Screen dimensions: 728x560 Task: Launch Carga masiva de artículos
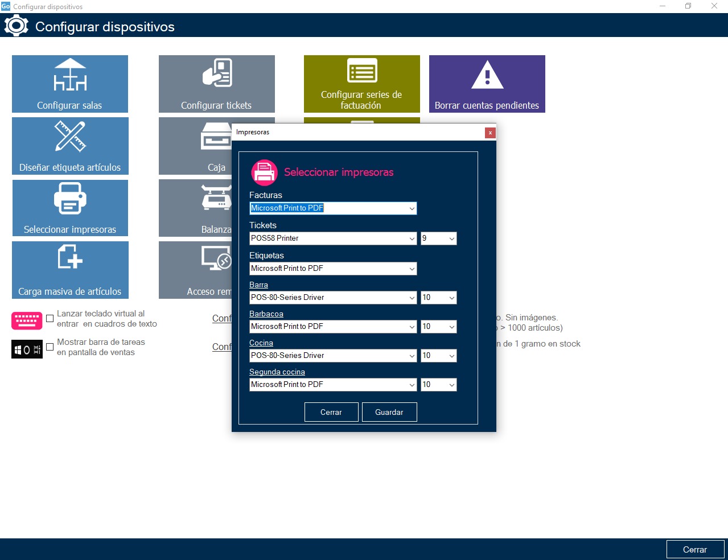(69, 270)
